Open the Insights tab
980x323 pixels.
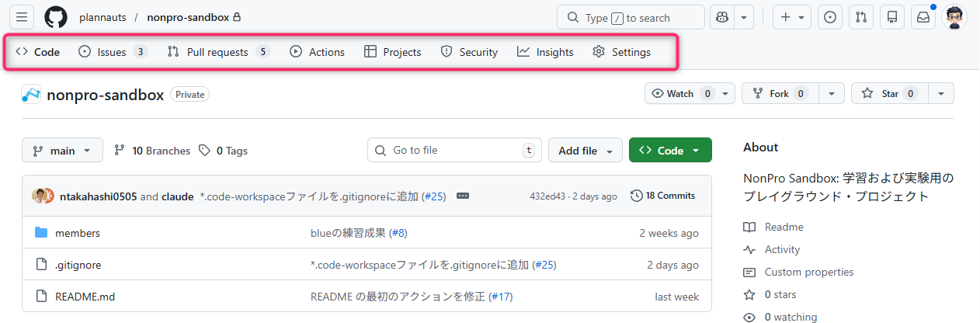click(546, 52)
